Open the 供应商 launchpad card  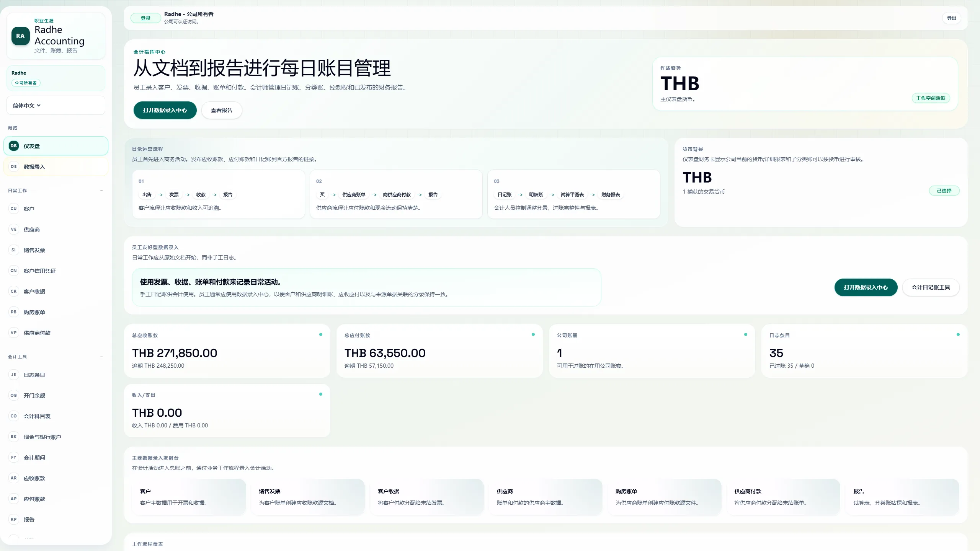coord(546,497)
